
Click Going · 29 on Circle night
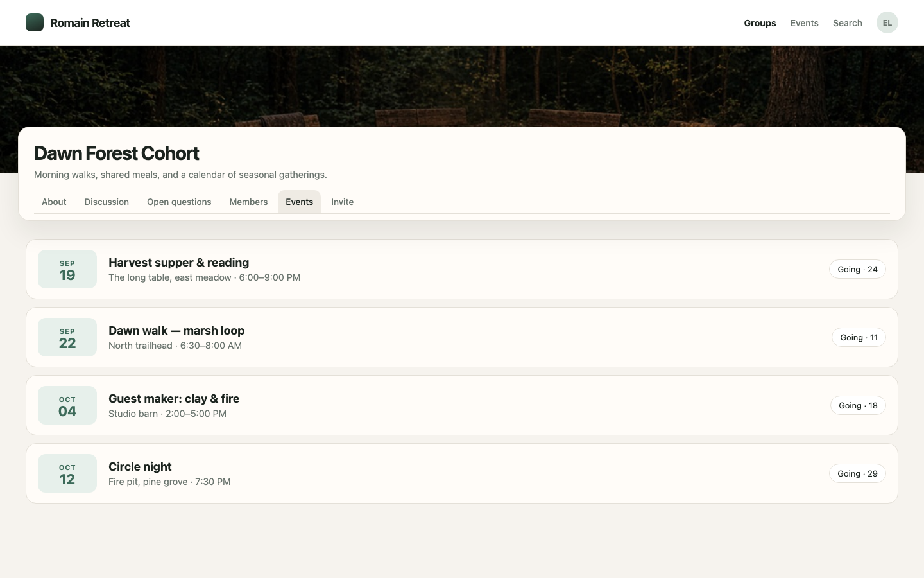(857, 473)
